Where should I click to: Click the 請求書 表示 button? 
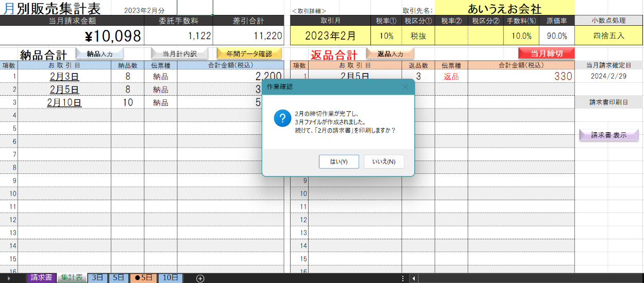[608, 135]
